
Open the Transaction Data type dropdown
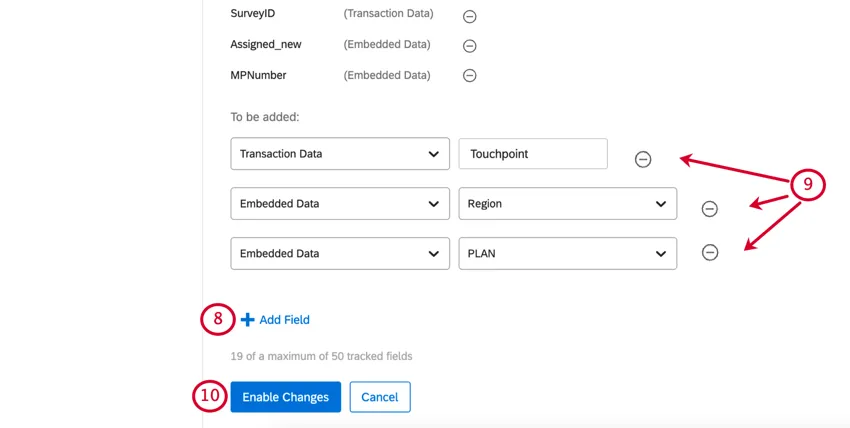pyautogui.click(x=339, y=154)
